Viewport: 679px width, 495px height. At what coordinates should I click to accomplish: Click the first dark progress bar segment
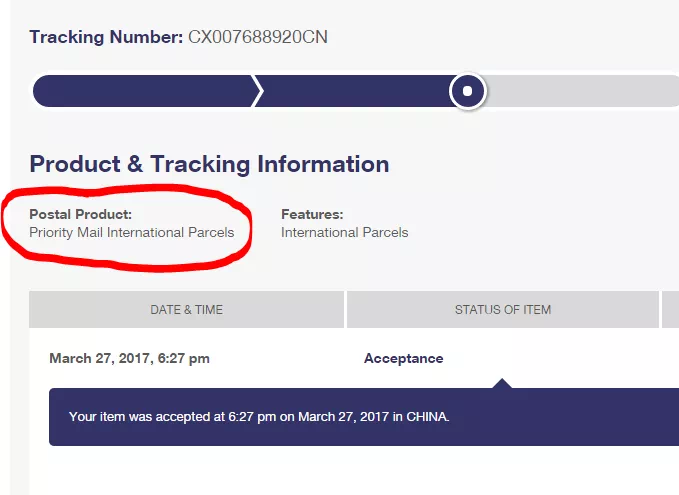142,91
